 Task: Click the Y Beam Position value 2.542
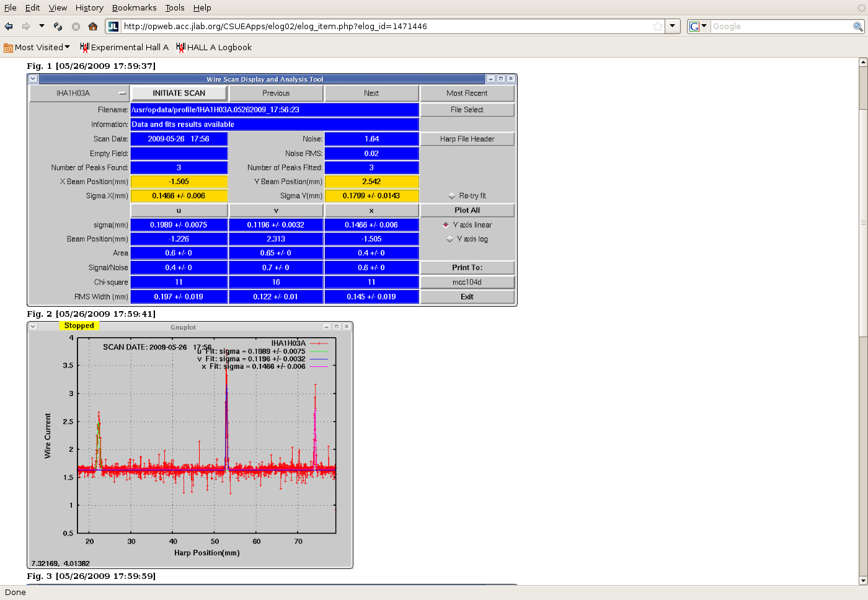[371, 182]
